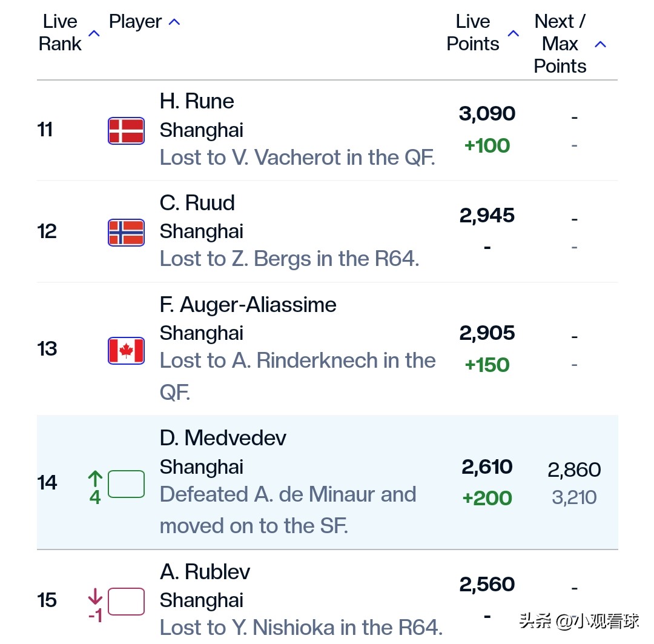Select the F. Auger-Aliassime name
This screenshot has height=644, width=654.
coord(248,304)
